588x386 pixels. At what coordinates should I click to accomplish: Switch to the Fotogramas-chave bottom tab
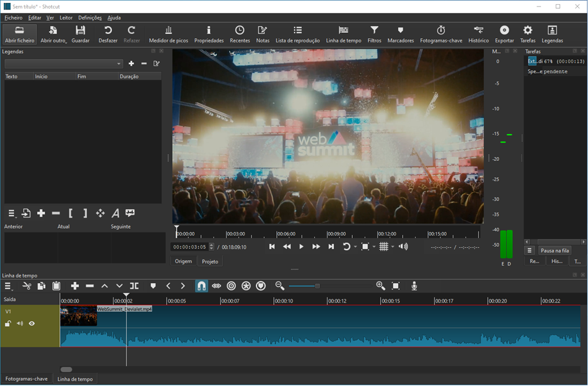pos(26,379)
